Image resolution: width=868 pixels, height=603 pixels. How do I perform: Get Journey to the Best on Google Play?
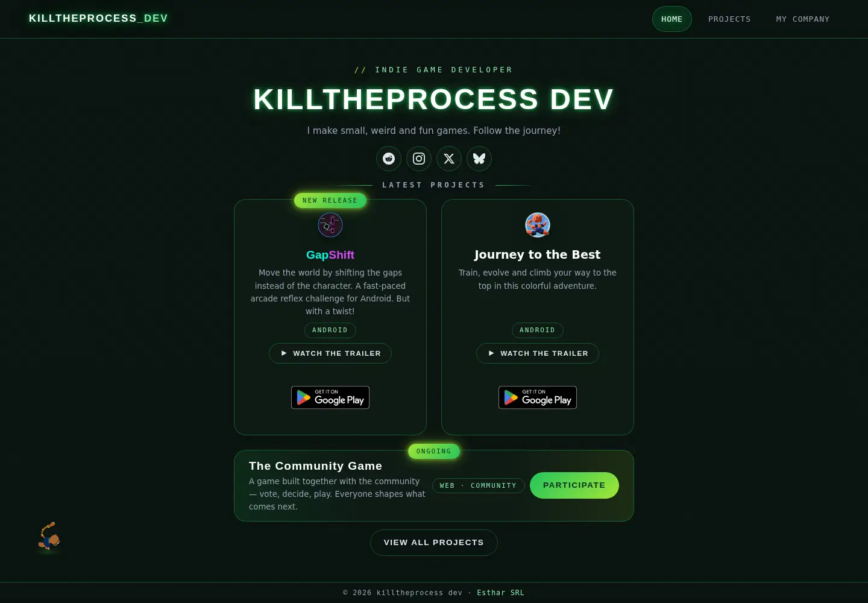[538, 397]
